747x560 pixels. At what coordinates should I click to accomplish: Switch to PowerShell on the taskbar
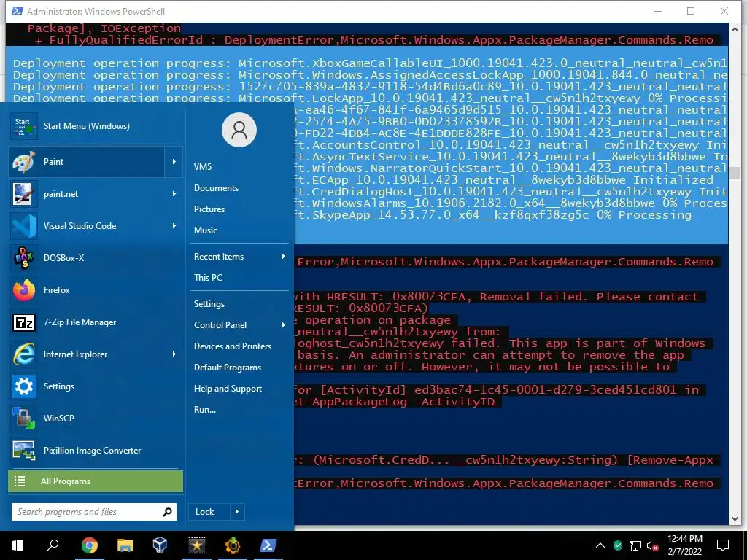[x=268, y=545]
